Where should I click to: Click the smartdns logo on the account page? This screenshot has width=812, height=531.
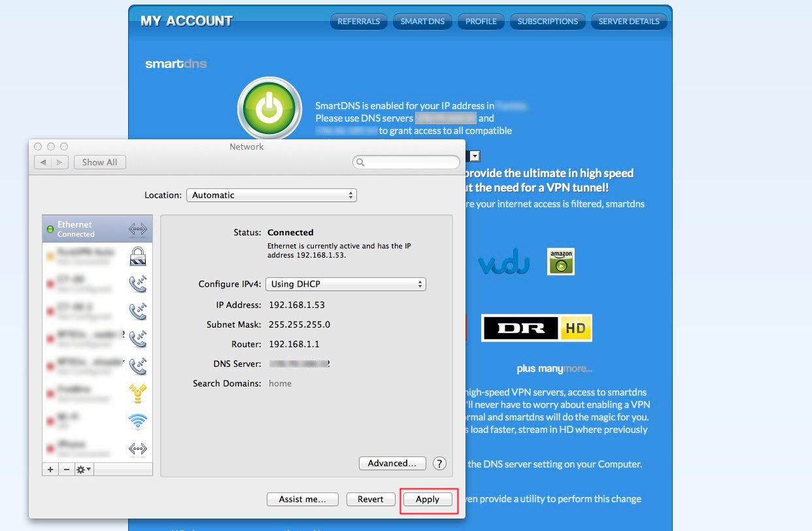pos(176,64)
